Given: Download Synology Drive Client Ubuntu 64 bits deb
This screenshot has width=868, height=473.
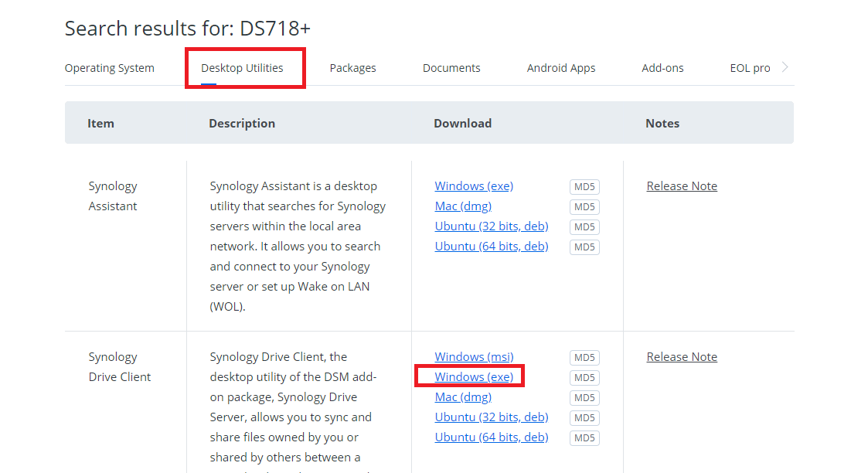Looking at the screenshot, I should (492, 437).
